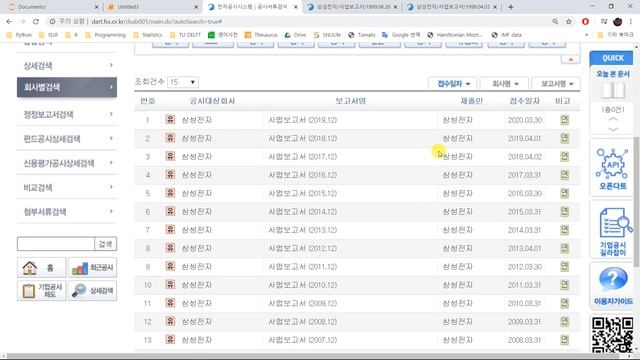The width and height of the screenshot is (640, 360).
Task: Click the browser reload icon
Action: coord(36,21)
